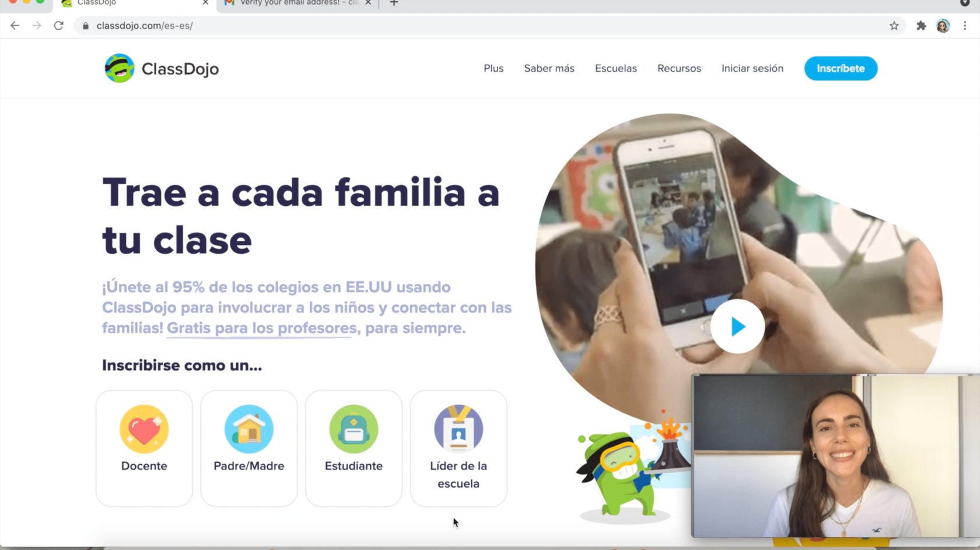Open the Chrome profile avatar
Viewport: 980px width, 550px height.
[x=943, y=26]
